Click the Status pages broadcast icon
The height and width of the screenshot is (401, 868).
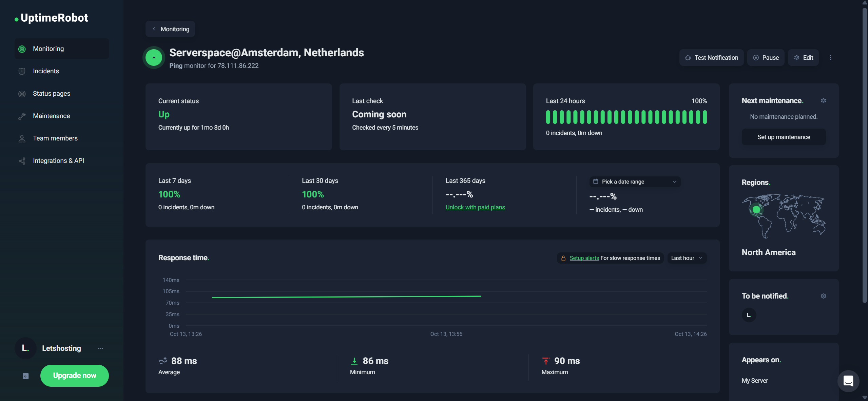22,94
